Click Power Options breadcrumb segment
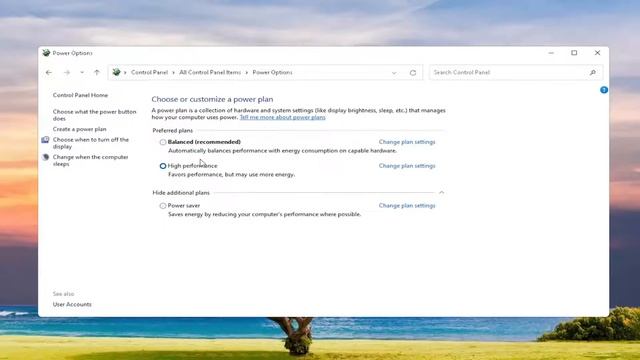Screen dimensions: 640x360 [x=272, y=72]
